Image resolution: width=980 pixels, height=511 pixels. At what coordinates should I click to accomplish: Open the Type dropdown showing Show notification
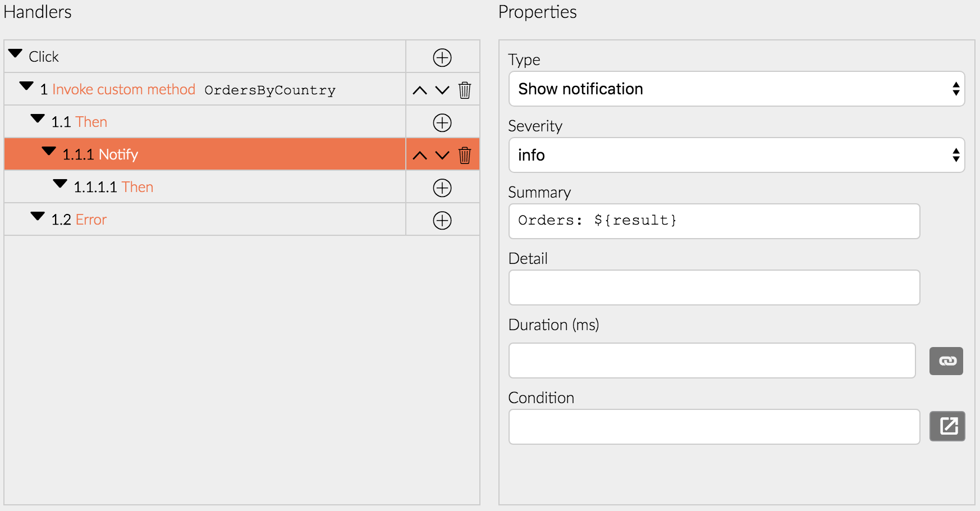[x=736, y=89]
